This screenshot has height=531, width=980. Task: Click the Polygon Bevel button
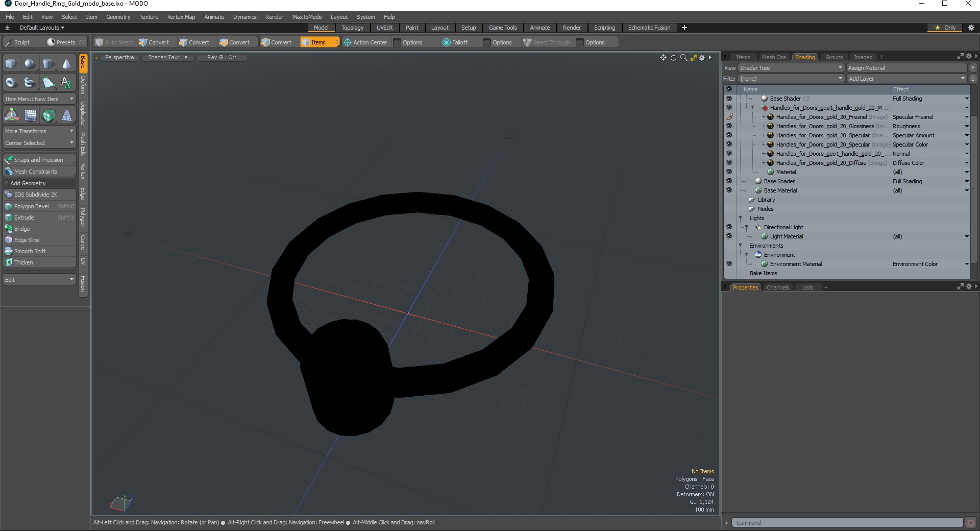coord(39,206)
